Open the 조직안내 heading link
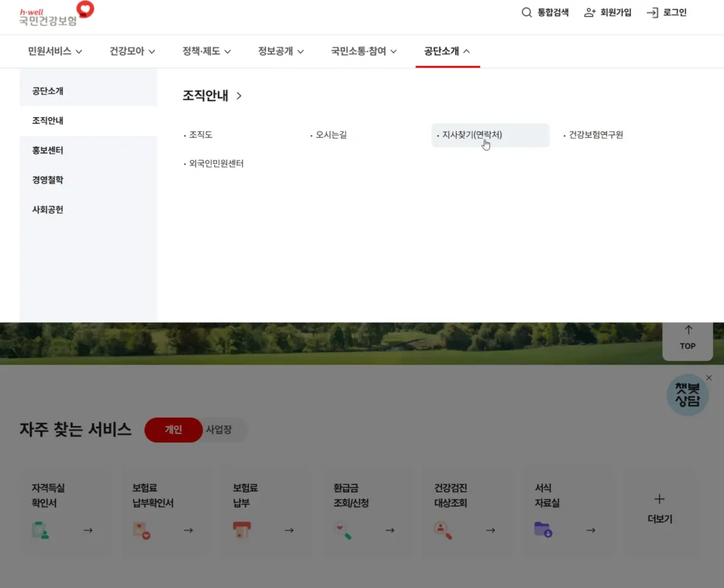 206,95
